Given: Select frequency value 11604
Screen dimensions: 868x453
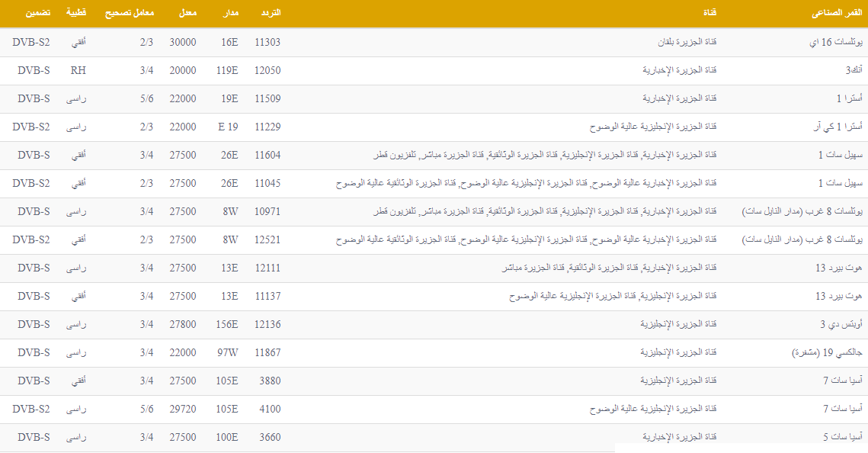Looking at the screenshot, I should coord(267,155).
